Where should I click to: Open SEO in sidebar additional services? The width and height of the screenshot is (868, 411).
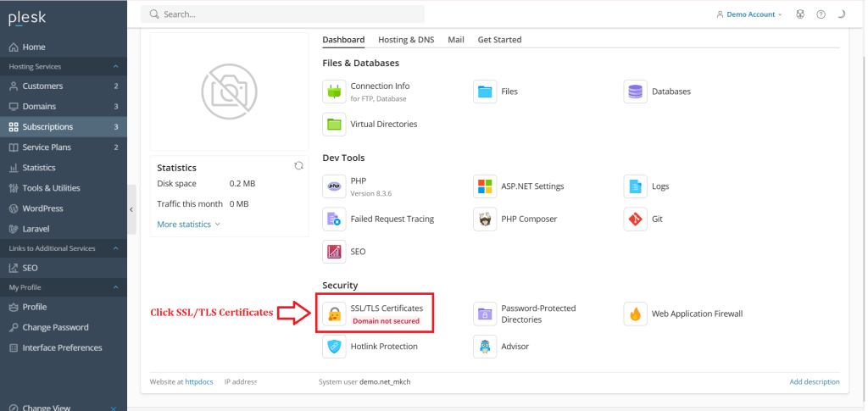[64, 268]
